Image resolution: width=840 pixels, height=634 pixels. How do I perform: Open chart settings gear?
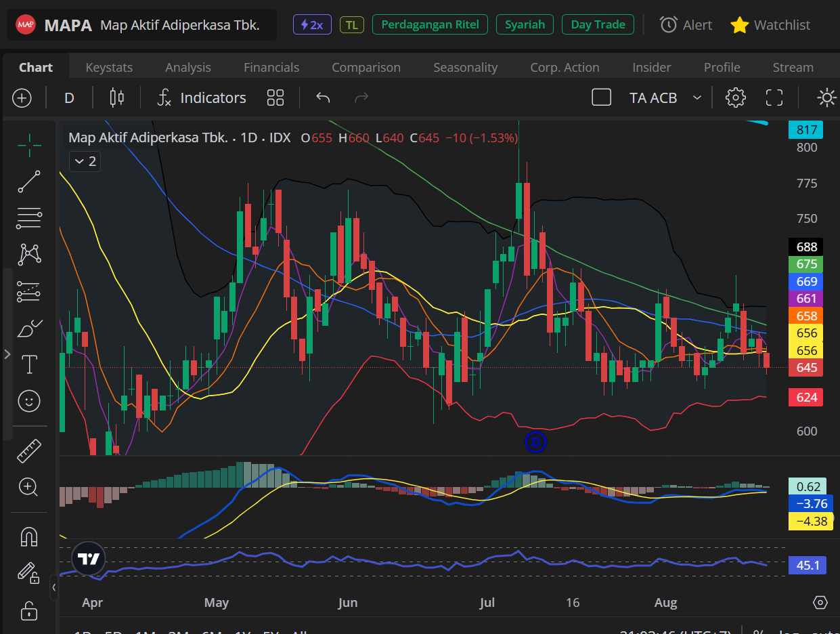(735, 98)
